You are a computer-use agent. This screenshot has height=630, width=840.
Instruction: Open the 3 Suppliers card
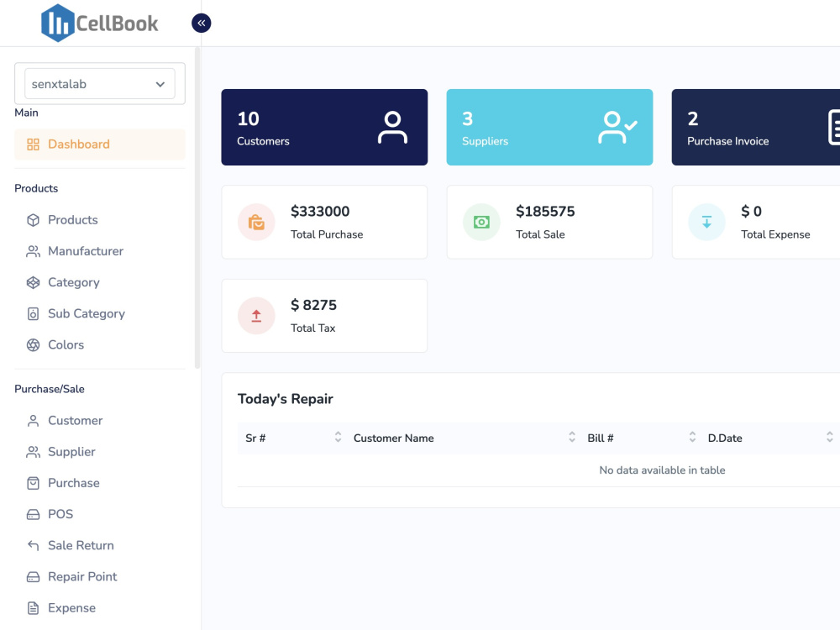pos(549,127)
